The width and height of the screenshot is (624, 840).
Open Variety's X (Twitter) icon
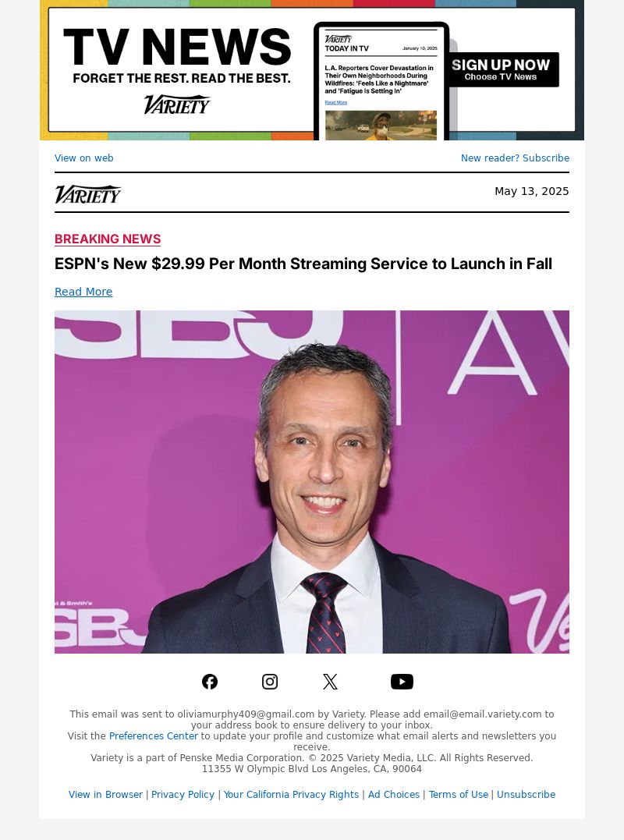pyautogui.click(x=330, y=682)
